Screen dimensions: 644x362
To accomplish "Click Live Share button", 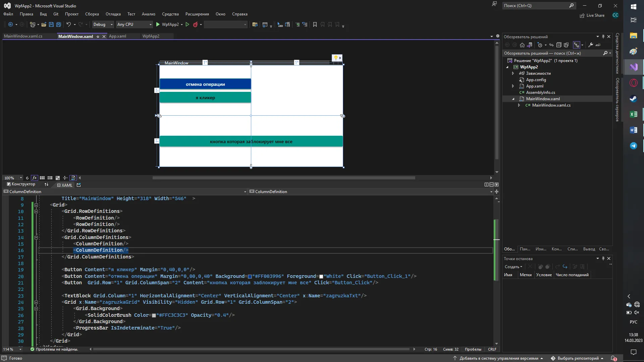I will (x=592, y=15).
